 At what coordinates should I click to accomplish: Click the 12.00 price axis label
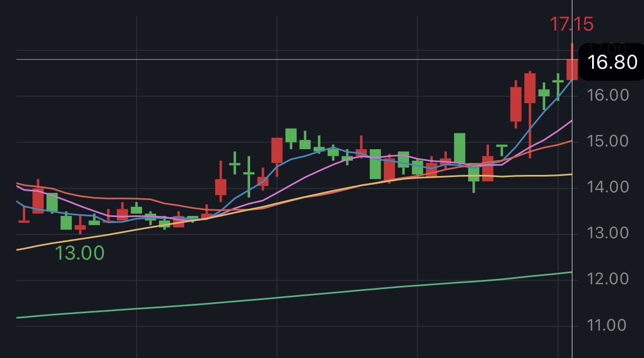(608, 279)
